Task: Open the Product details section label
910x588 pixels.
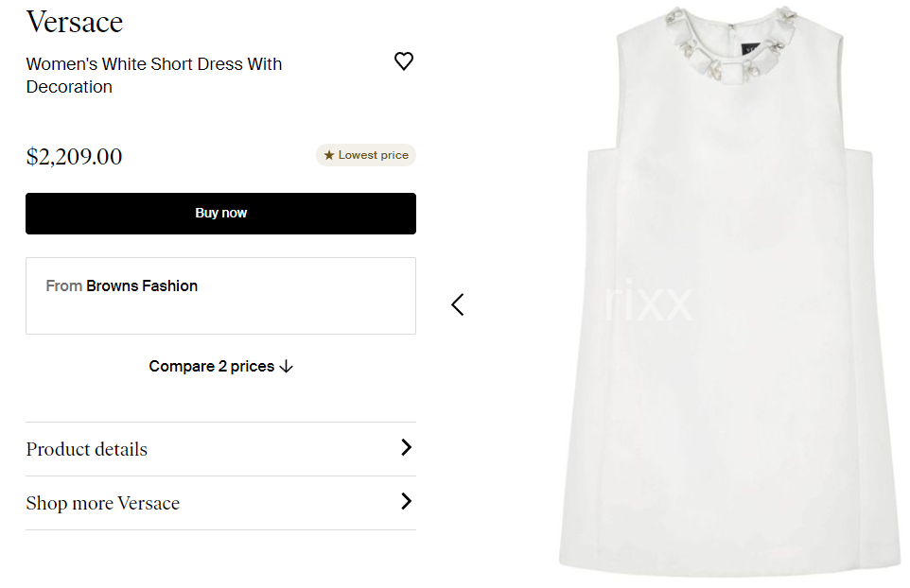Action: coord(87,450)
